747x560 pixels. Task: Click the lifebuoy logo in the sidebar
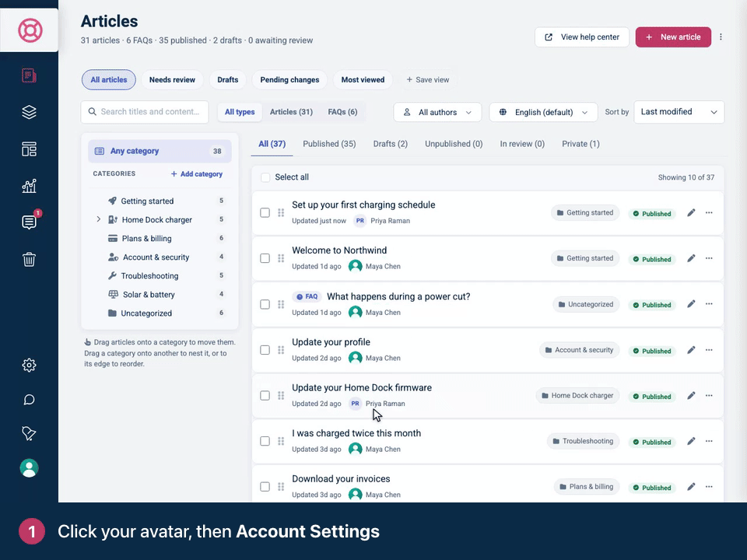[30, 30]
